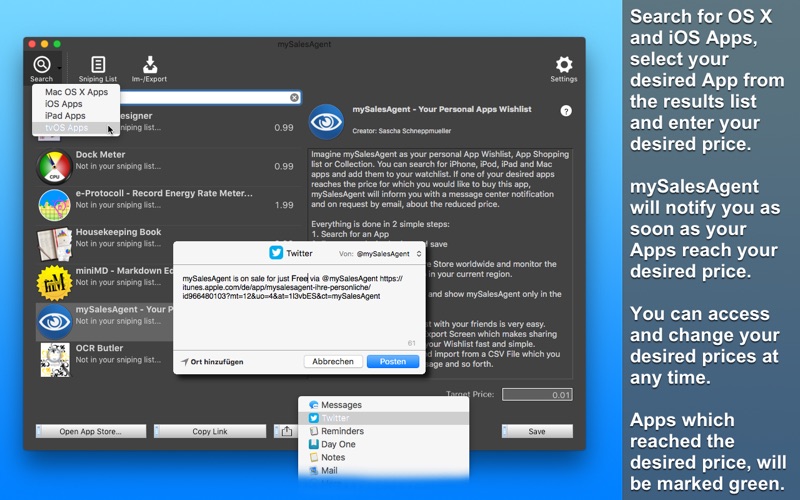The height and width of the screenshot is (500, 800).
Task: Click the location arrow next to Ort hinzufügen
Action: [x=185, y=362]
